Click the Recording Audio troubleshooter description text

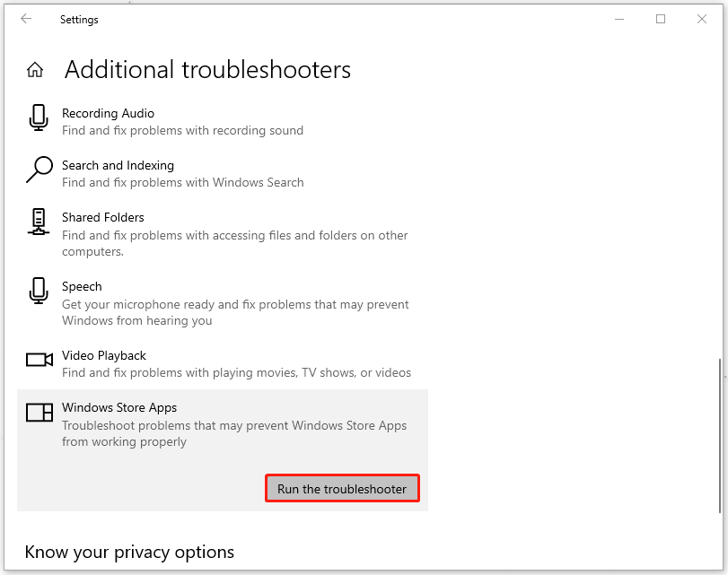pos(182,130)
